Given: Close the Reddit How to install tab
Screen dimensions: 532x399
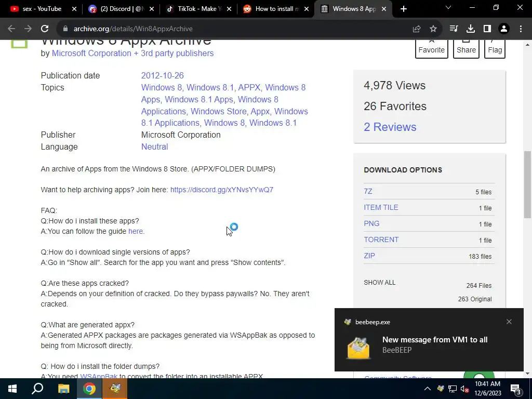Looking at the screenshot, I should [x=307, y=9].
